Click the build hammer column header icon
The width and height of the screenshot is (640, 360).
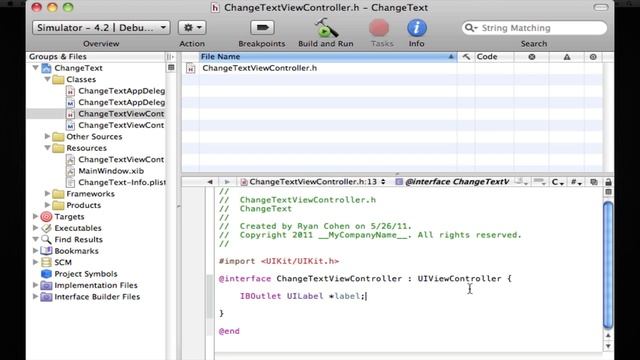click(x=466, y=57)
